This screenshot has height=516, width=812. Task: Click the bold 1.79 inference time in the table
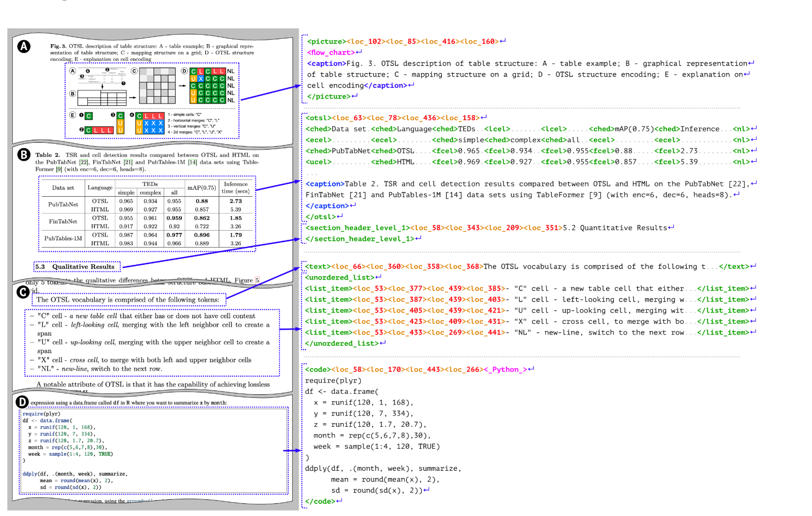(236, 235)
